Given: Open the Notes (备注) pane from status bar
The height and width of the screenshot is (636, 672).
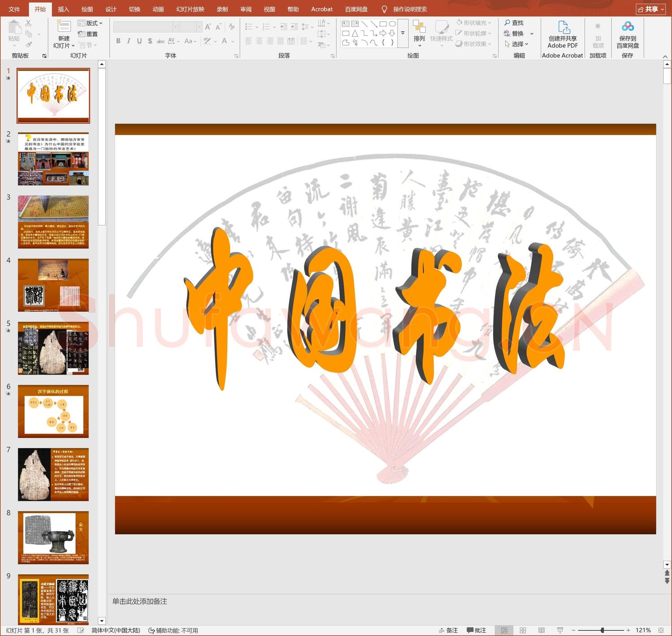Looking at the screenshot, I should coord(448,630).
